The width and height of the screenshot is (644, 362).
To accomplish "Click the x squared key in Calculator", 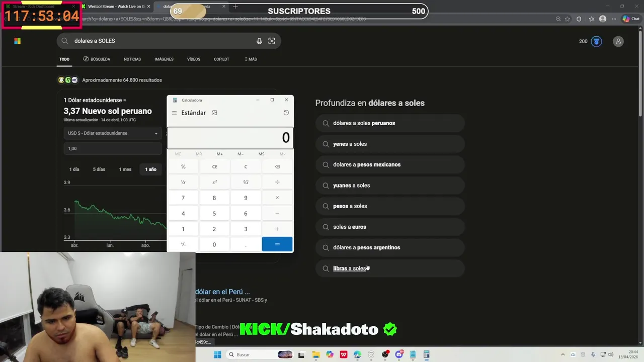I will (214, 182).
